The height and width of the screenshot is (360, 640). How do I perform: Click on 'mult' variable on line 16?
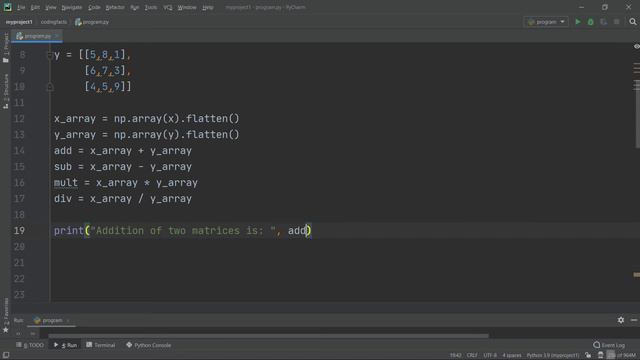coord(66,182)
